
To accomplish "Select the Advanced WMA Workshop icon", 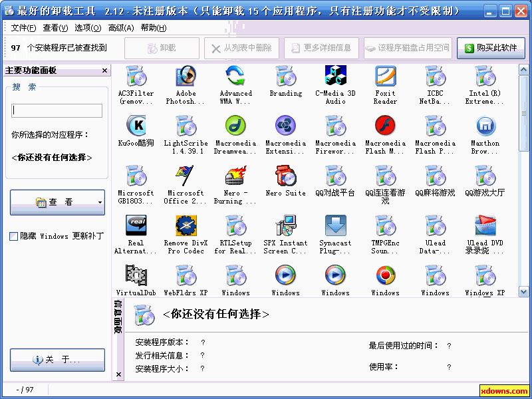I will (x=236, y=76).
